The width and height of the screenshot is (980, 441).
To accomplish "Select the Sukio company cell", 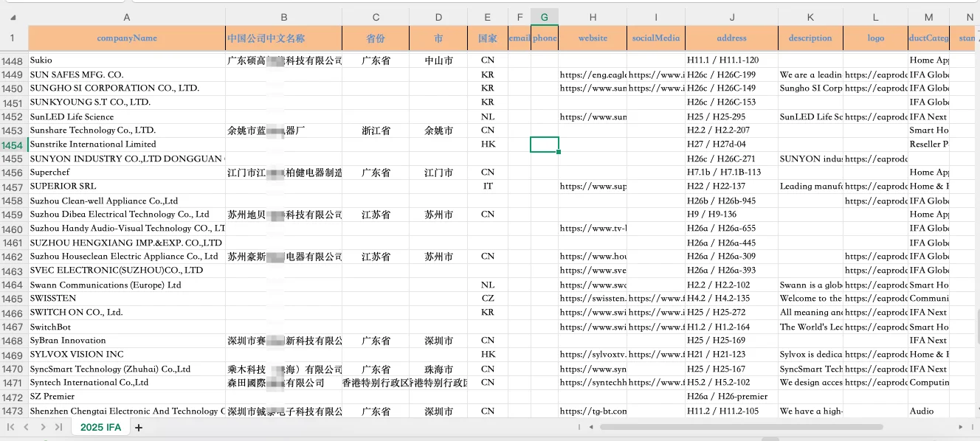I will coord(127,60).
